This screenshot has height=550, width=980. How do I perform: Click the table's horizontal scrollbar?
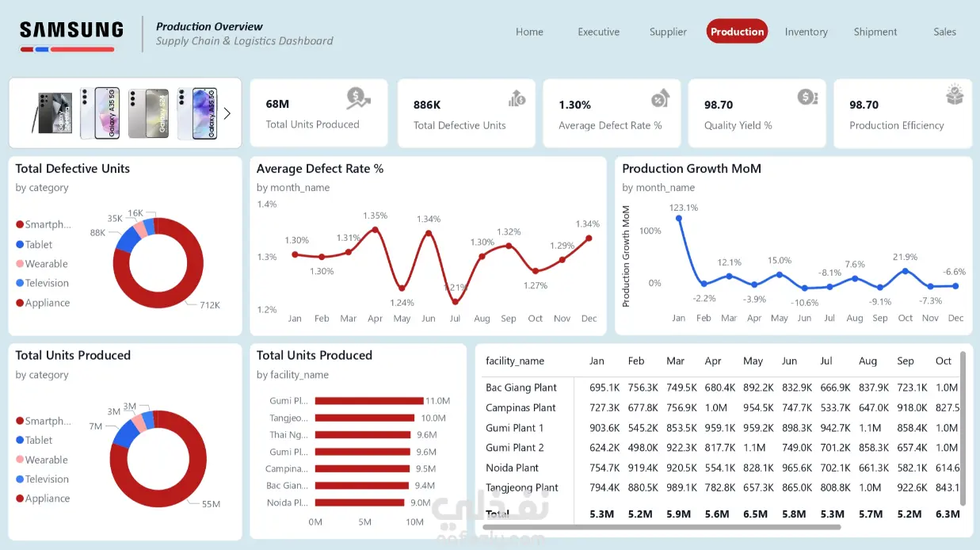[x=662, y=526]
